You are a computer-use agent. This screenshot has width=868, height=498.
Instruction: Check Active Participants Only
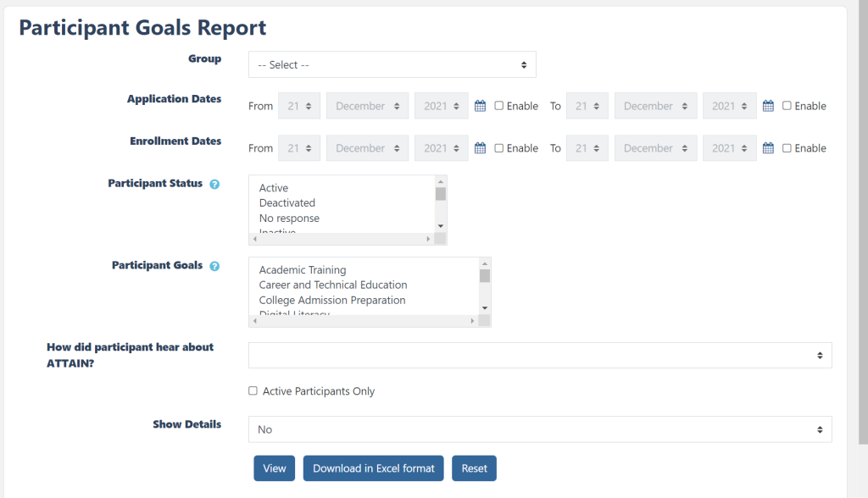click(253, 391)
